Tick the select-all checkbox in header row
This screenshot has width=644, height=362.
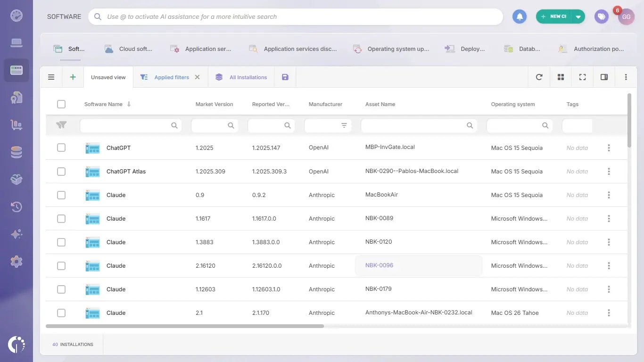pyautogui.click(x=61, y=104)
